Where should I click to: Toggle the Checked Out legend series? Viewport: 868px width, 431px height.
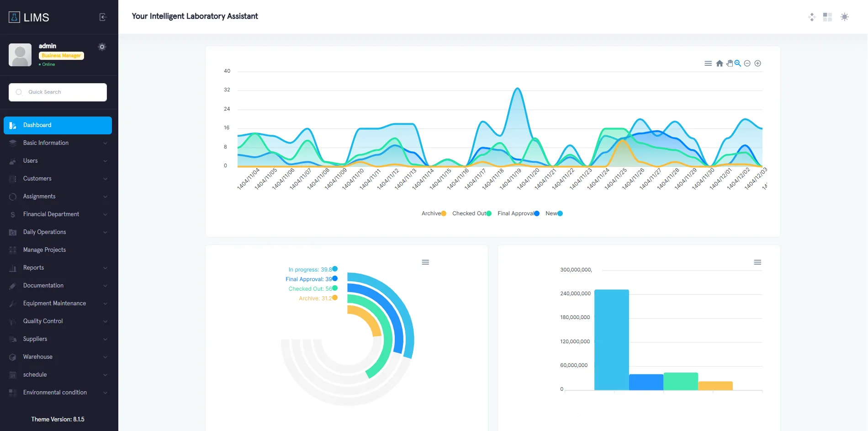[472, 213]
